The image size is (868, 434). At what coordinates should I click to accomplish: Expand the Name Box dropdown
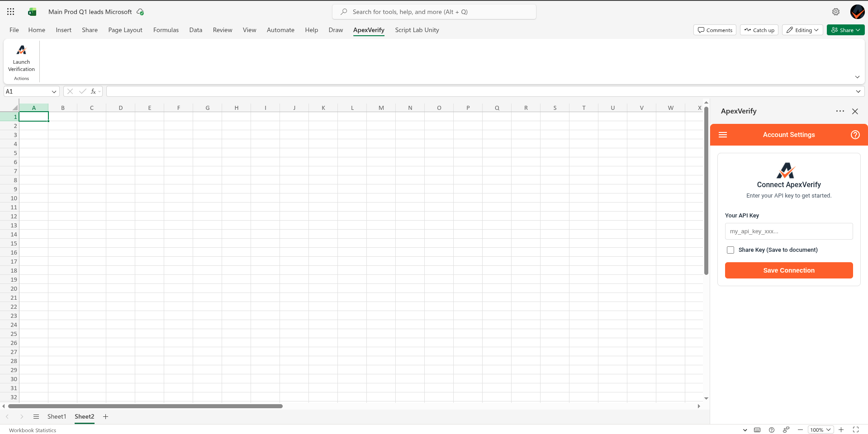pos(54,91)
